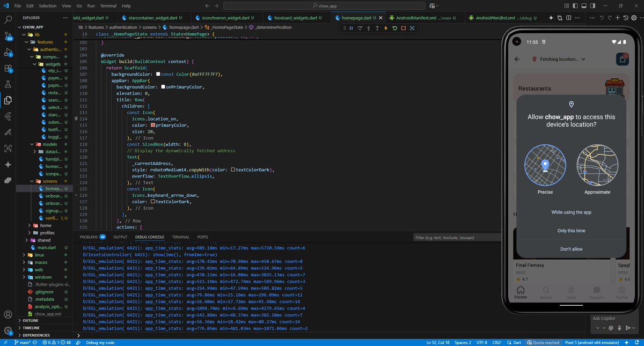Tap 'Don't allow' permission button
This screenshot has width=644, height=346.
pyautogui.click(x=571, y=249)
